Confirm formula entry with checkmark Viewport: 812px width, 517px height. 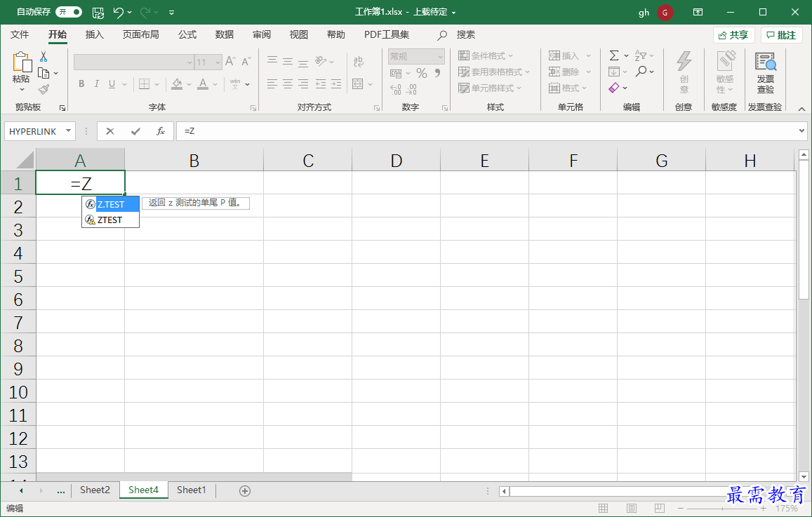135,131
